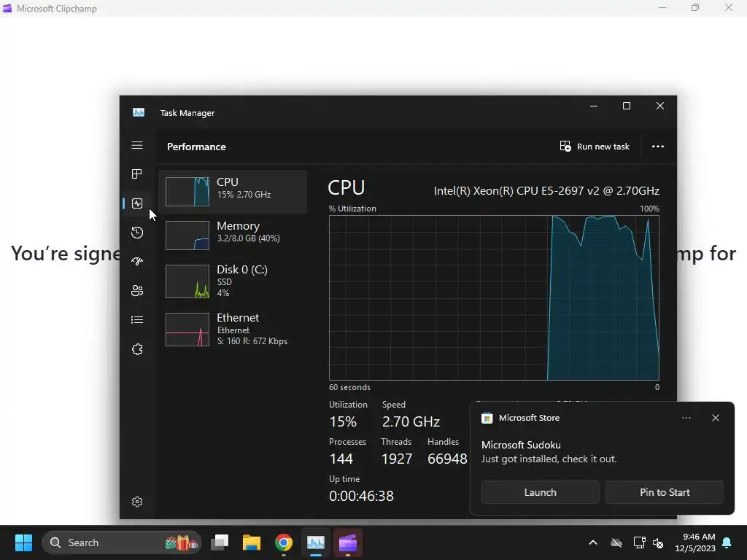Click the CPU utilization graph
This screenshot has width=747, height=560.
[x=494, y=297]
